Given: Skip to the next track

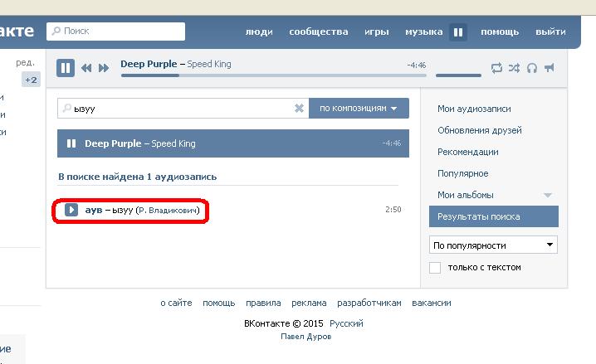Looking at the screenshot, I should coord(104,68).
